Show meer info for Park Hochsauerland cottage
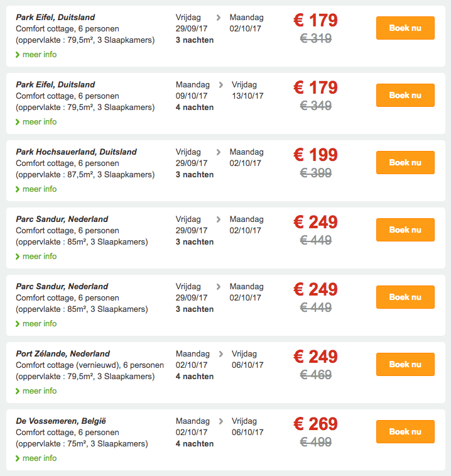Image resolution: width=451 pixels, height=476 pixels. [36, 189]
